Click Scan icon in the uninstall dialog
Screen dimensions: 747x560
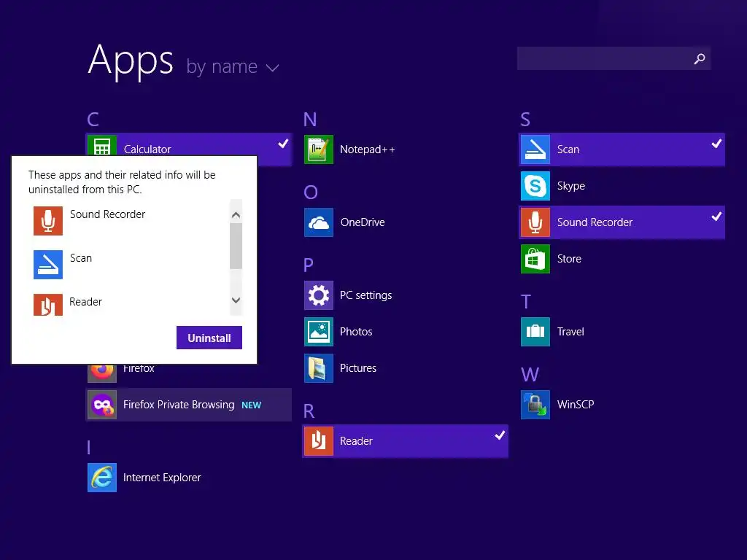tap(48, 265)
